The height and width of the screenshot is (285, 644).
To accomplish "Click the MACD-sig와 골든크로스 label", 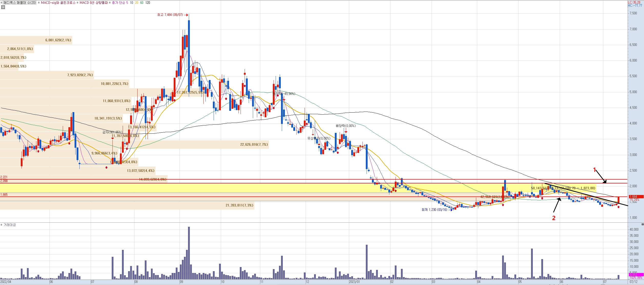I will point(58,3).
